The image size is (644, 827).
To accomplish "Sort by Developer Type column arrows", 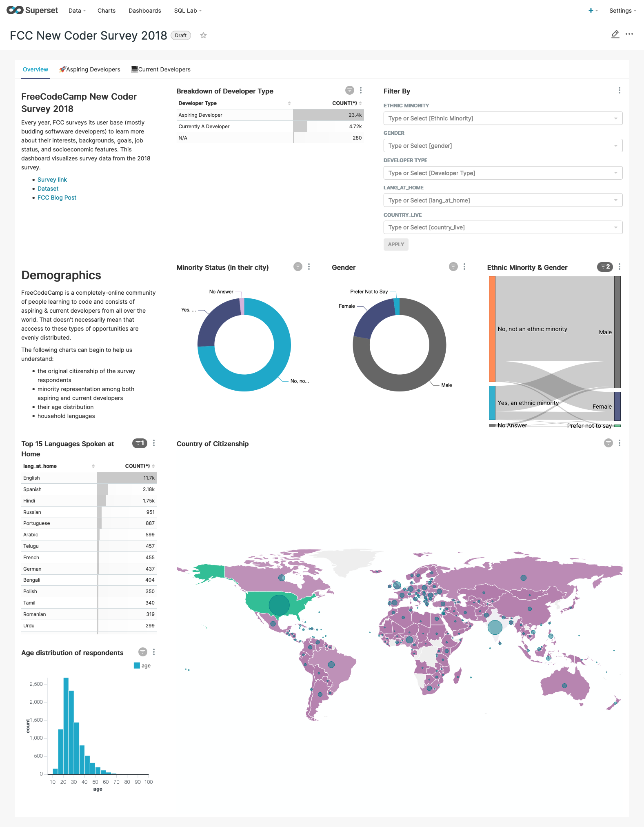I will [x=289, y=103].
